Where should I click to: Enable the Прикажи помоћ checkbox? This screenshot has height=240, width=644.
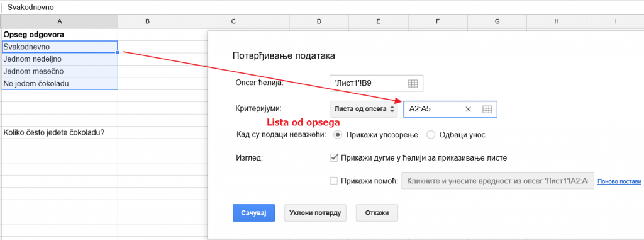[334, 181]
